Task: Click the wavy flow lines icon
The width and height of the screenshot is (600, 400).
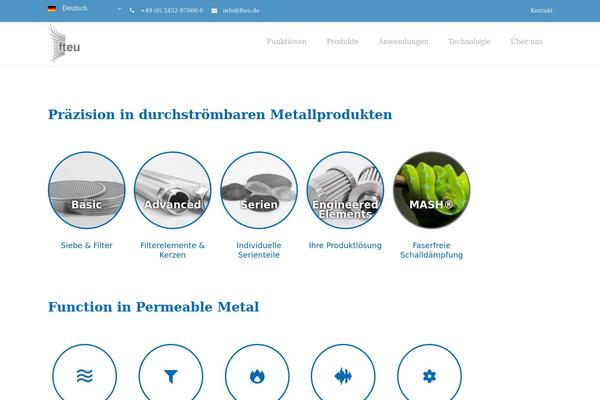Action: [85, 376]
